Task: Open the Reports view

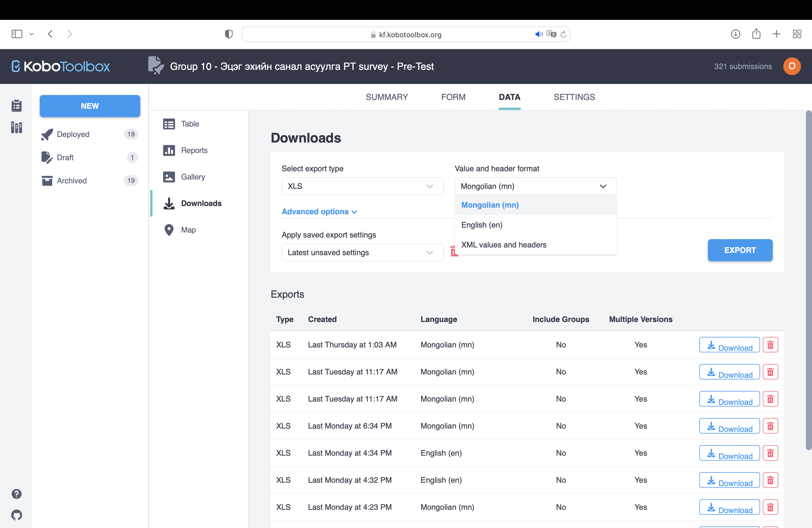Action: coord(194,150)
